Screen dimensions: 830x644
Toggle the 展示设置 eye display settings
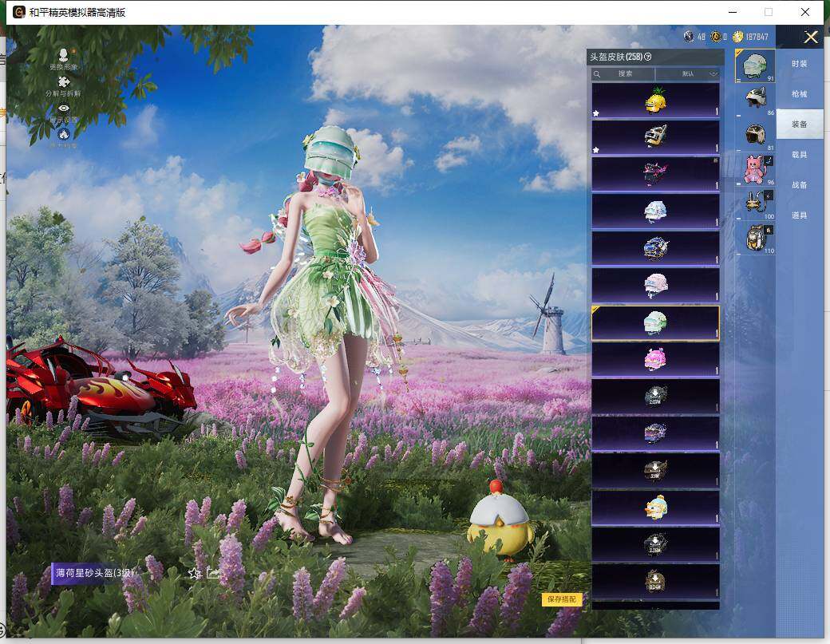63,109
